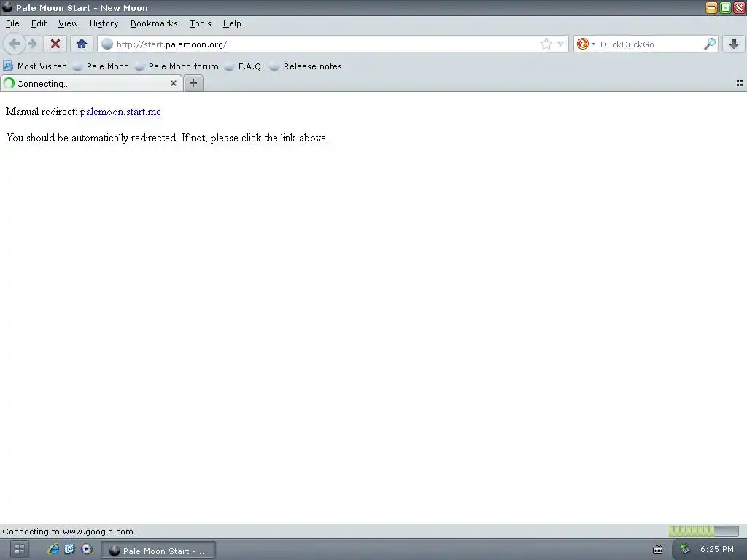Open the DuckDuckGo search engine selector
This screenshot has width=747, height=560.
586,44
